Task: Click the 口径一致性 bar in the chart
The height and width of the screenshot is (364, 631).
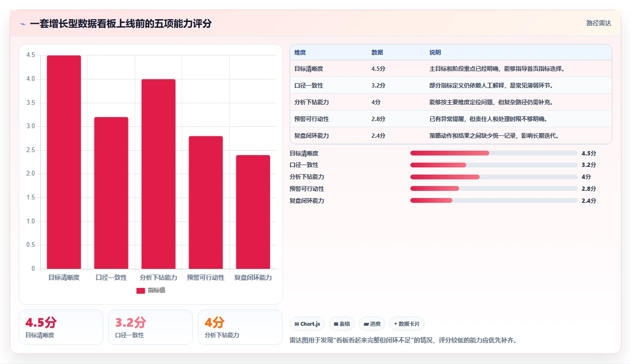Action: (x=111, y=193)
